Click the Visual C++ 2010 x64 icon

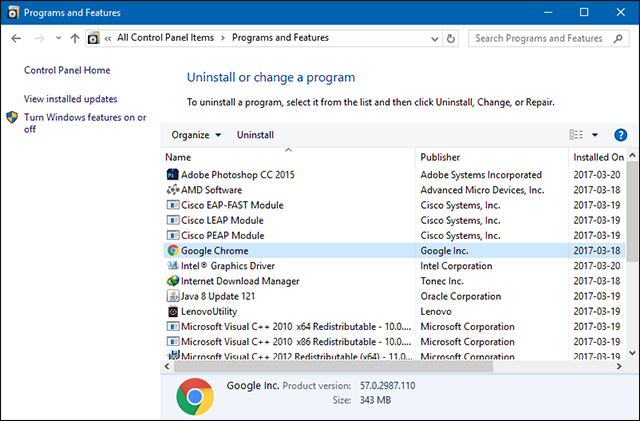click(x=173, y=327)
